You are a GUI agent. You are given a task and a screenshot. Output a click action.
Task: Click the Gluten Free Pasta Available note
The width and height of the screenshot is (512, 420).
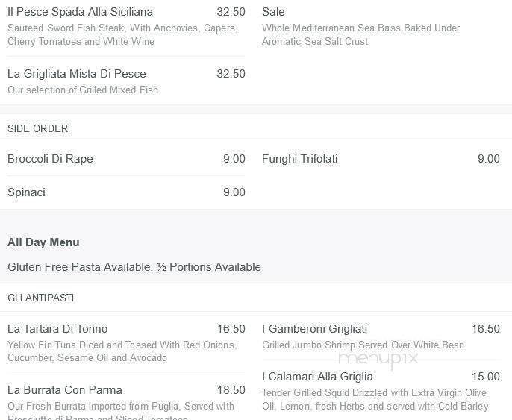134,267
